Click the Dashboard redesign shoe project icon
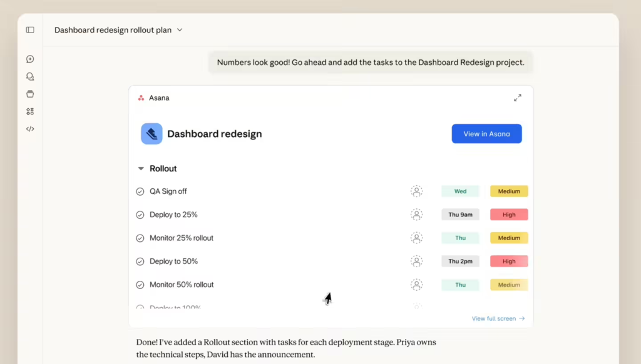The image size is (641, 364). [x=151, y=134]
